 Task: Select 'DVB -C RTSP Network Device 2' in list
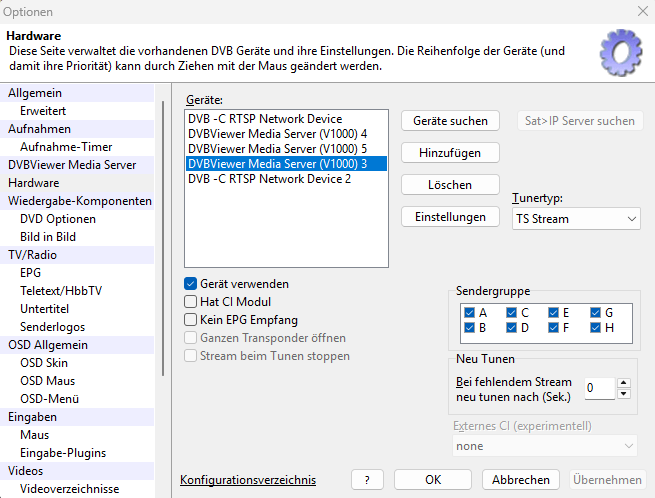click(x=270, y=179)
